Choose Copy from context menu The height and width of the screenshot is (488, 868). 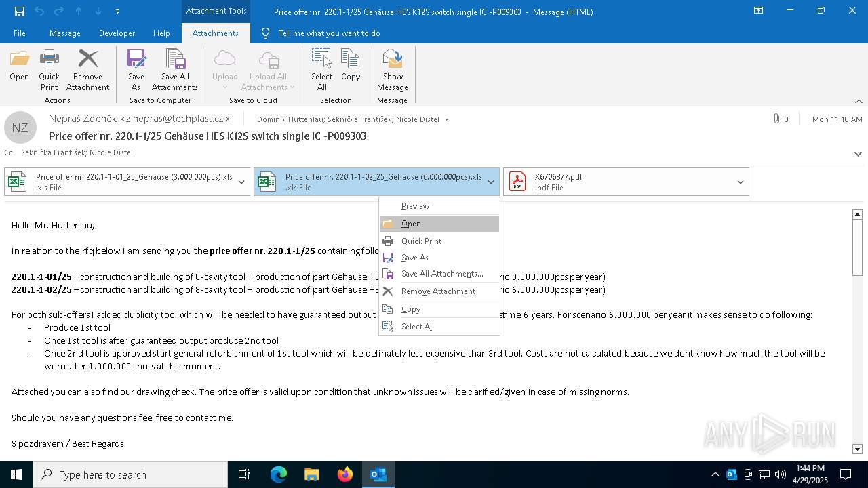pyautogui.click(x=439, y=309)
